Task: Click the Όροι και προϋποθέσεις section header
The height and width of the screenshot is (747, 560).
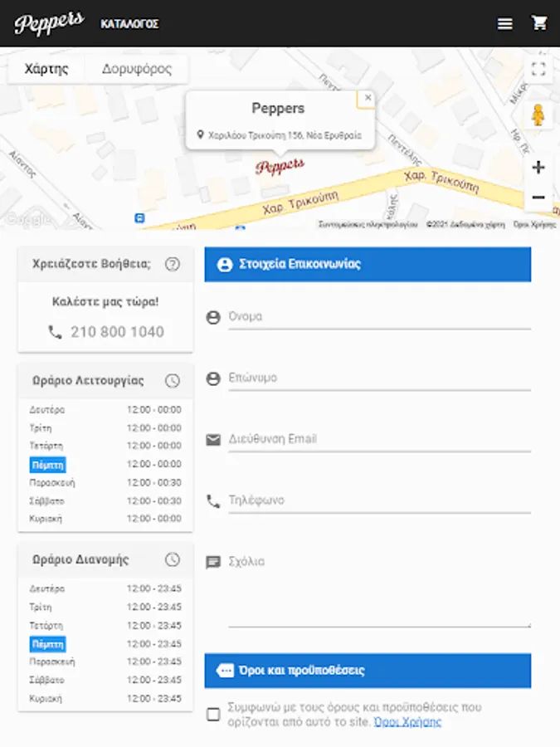Action: coord(368,671)
